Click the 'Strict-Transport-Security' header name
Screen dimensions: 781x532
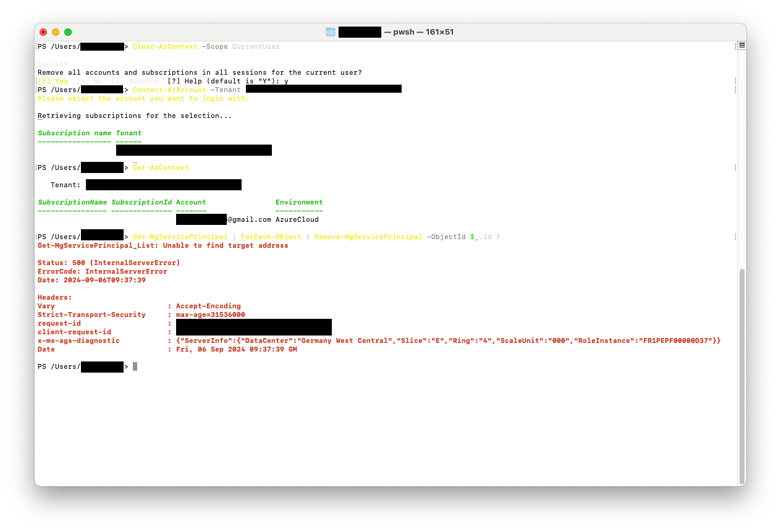[x=91, y=315]
